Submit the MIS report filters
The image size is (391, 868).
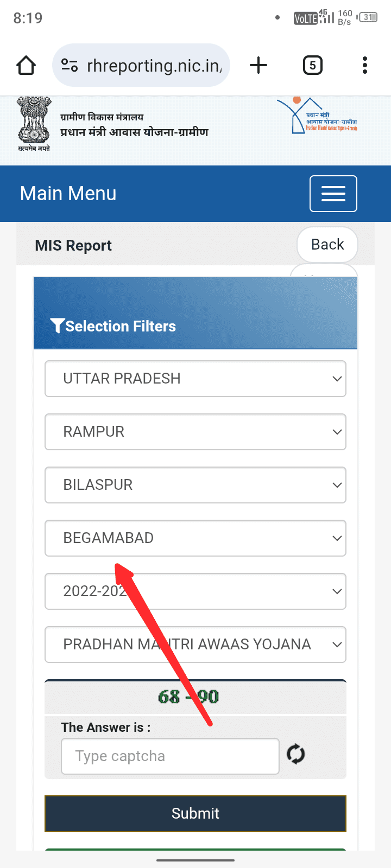tap(195, 813)
